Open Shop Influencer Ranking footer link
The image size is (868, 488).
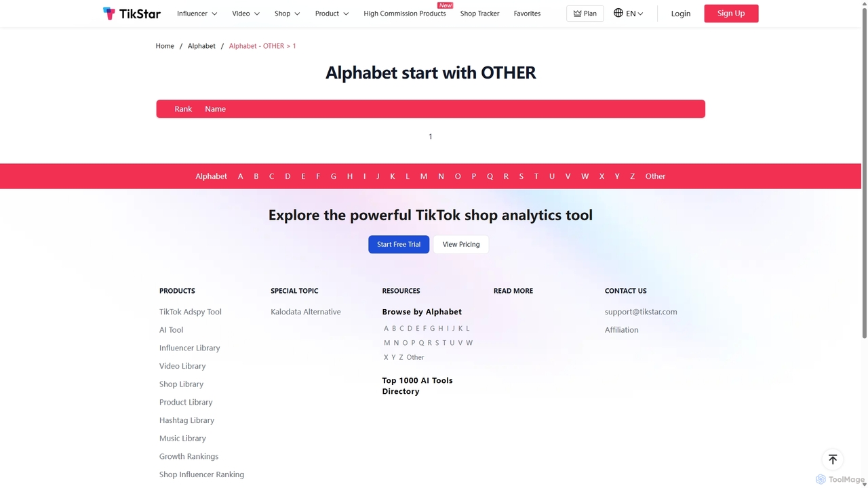201,474
